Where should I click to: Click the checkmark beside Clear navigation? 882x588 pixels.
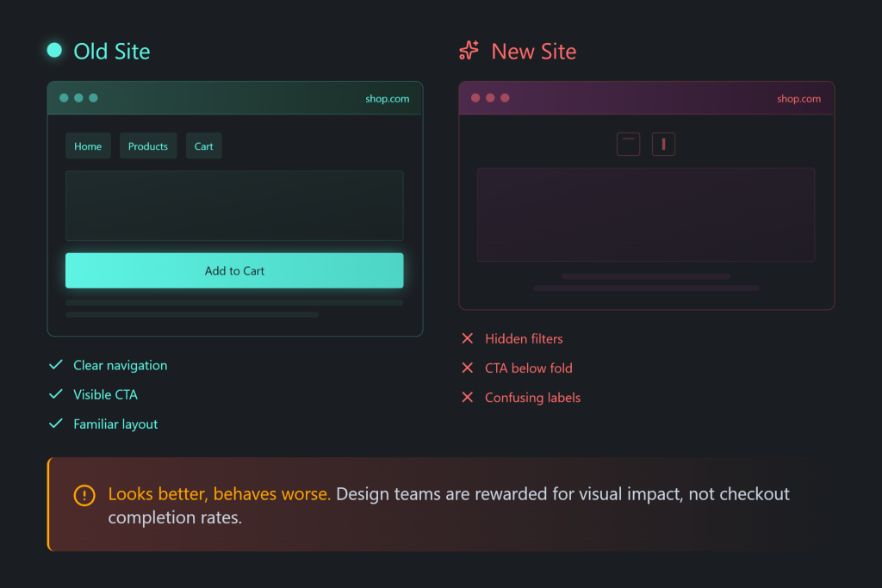coord(56,365)
